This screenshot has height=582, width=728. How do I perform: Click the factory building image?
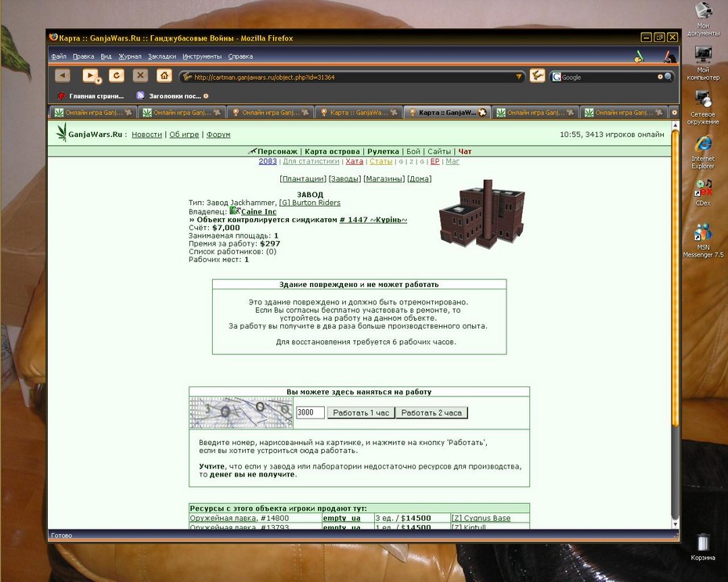[x=482, y=214]
